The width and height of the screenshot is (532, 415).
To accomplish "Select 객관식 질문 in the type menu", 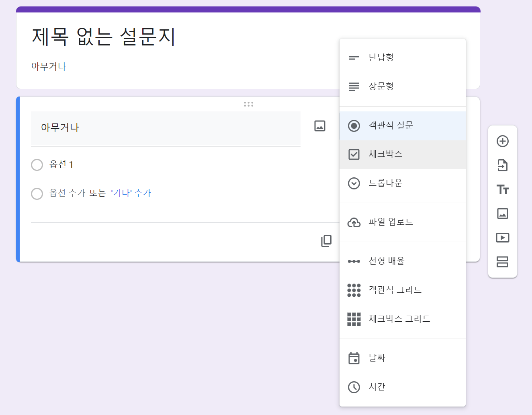I will [x=403, y=125].
